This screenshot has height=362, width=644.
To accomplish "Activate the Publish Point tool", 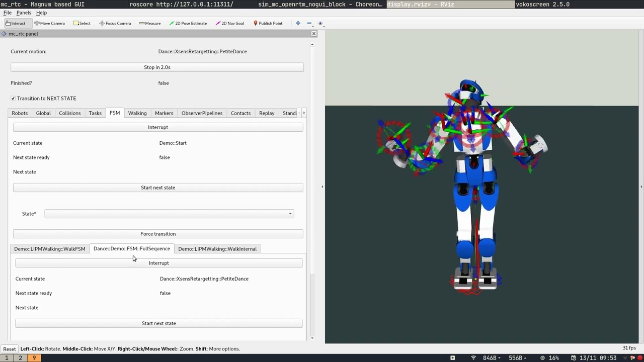I will pos(268,23).
